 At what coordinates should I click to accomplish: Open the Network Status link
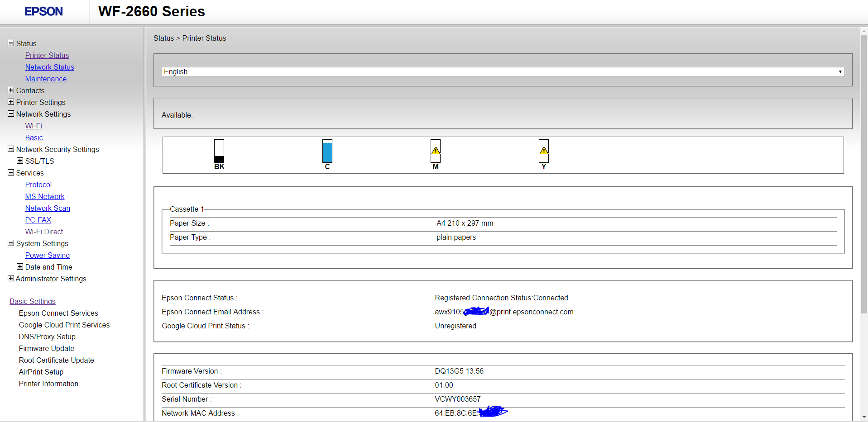coord(50,67)
